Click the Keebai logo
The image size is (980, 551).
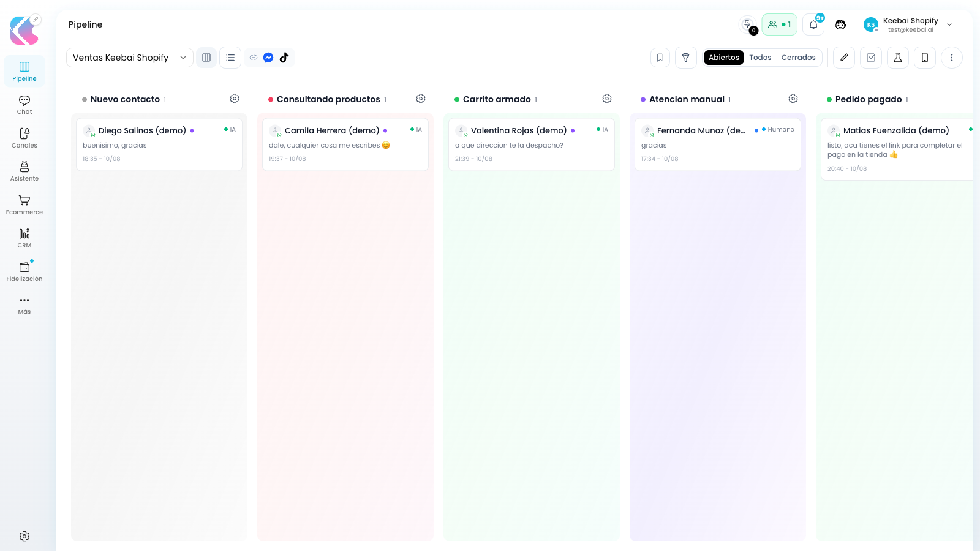[x=24, y=31]
